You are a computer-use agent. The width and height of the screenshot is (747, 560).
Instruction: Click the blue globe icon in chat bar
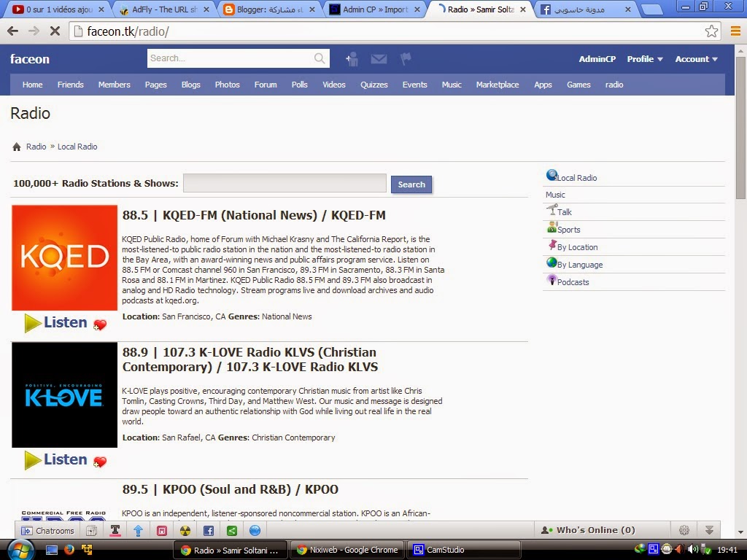(255, 531)
